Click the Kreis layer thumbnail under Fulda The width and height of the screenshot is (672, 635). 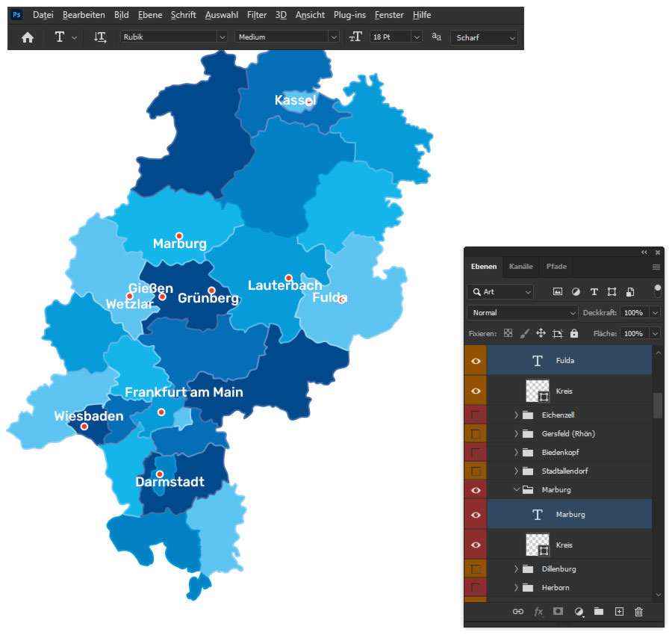tap(538, 391)
